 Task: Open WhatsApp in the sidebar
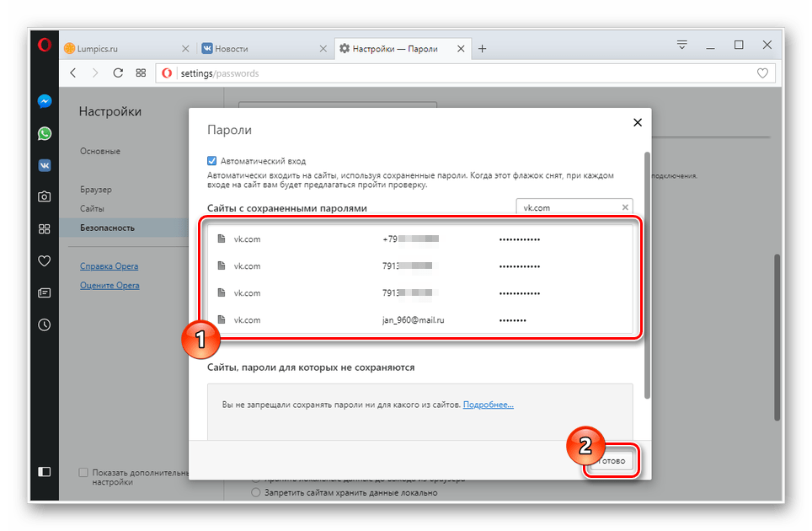(x=45, y=134)
